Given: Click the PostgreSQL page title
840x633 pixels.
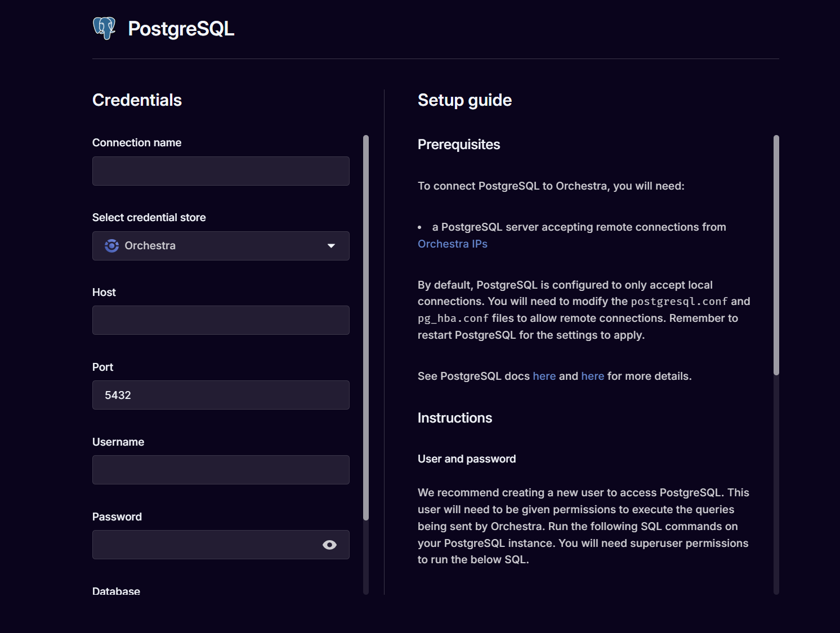Looking at the screenshot, I should tap(181, 29).
